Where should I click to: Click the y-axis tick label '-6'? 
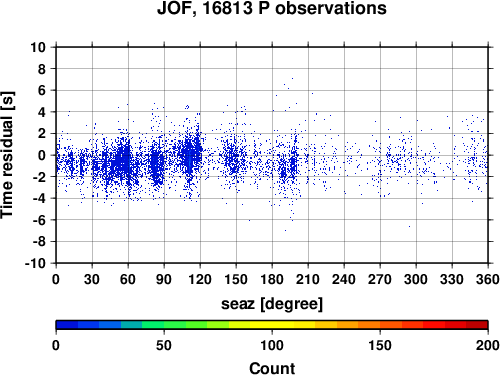coord(39,220)
